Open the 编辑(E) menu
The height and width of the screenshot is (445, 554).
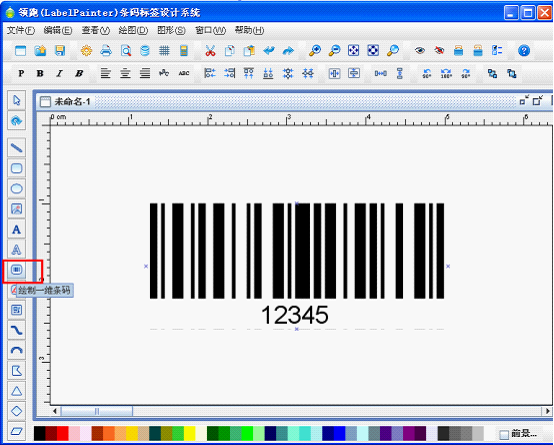pos(58,30)
